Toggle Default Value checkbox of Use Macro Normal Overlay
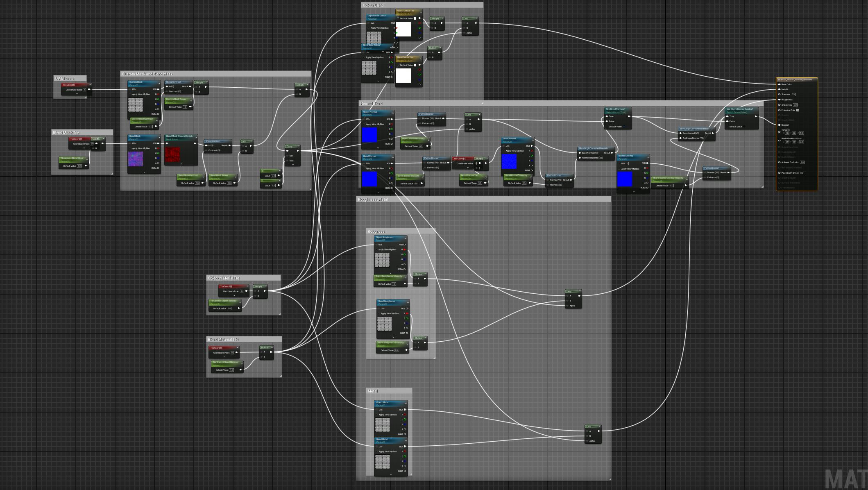 pos(744,127)
